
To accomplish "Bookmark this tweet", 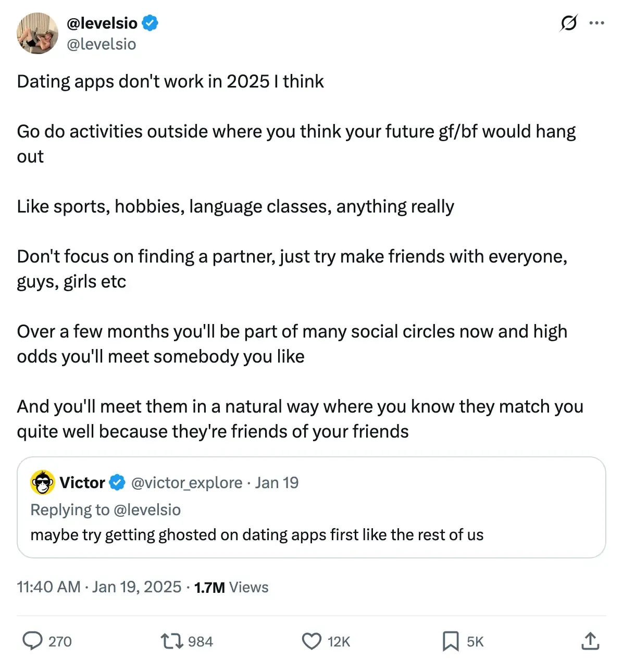I will [x=450, y=641].
